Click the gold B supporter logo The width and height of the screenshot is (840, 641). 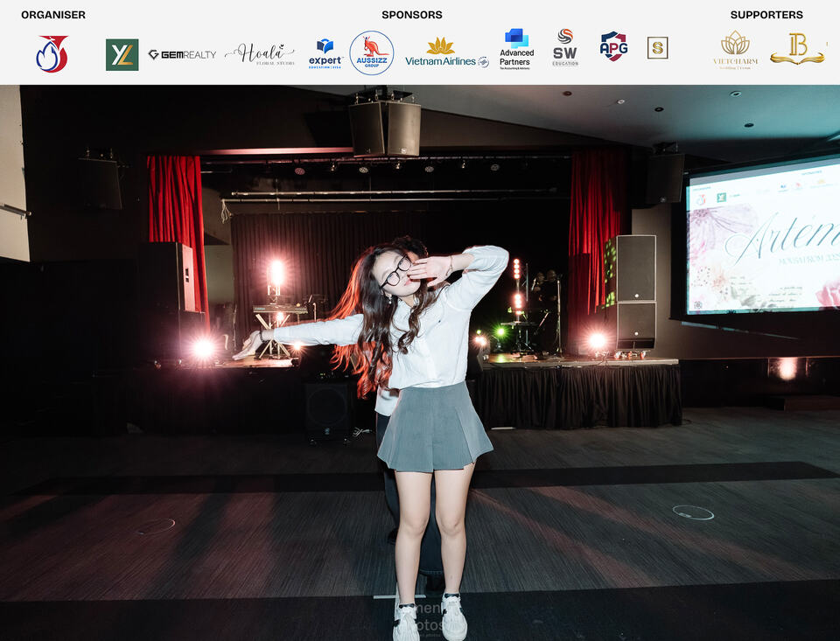pyautogui.click(x=797, y=49)
